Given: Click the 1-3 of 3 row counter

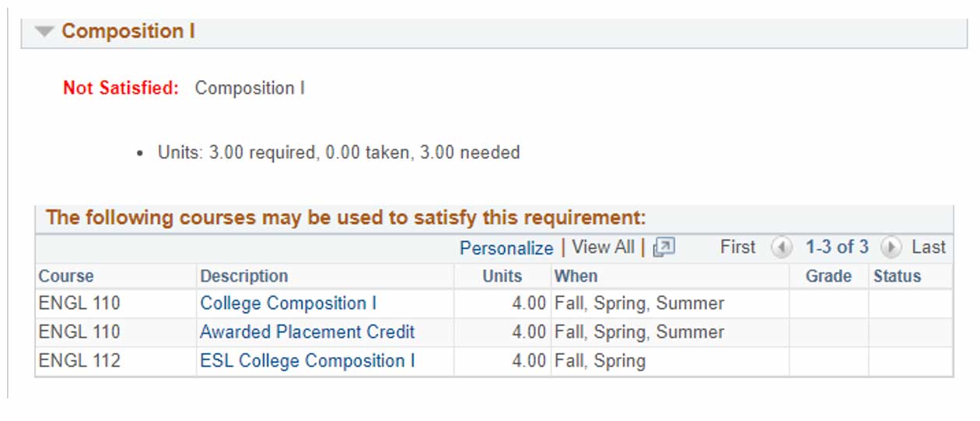Looking at the screenshot, I should (836, 247).
